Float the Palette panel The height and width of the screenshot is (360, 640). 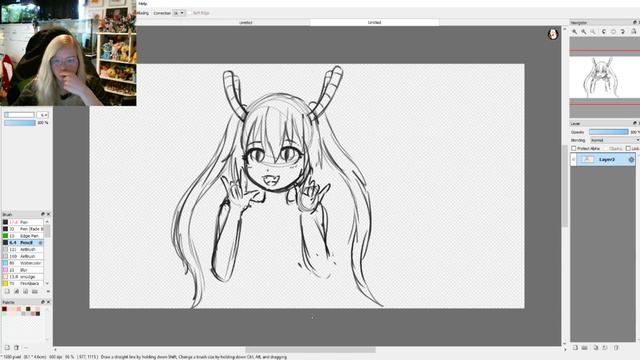click(43, 302)
